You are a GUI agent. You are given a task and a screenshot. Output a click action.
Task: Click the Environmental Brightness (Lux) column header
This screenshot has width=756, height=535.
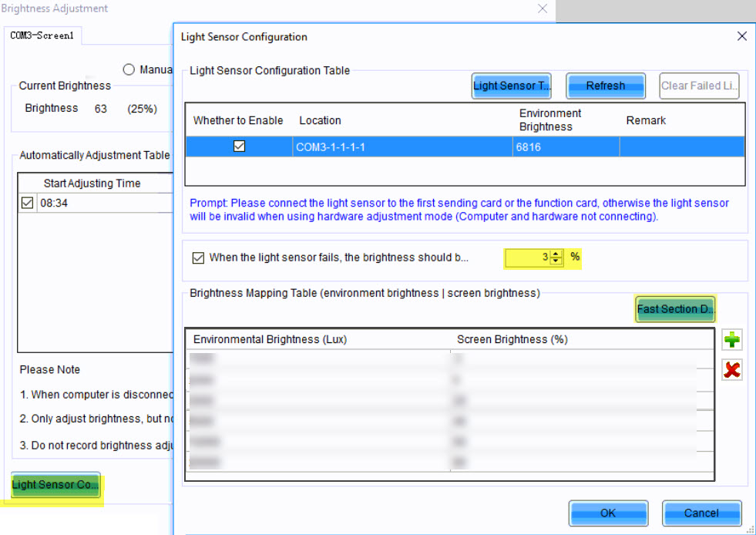coord(316,339)
